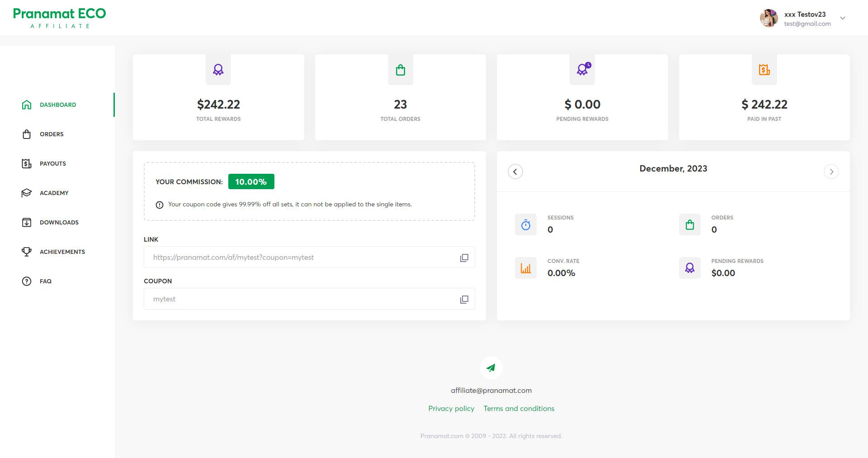
Task: Click the Sessions stopwatch icon
Action: (526, 224)
